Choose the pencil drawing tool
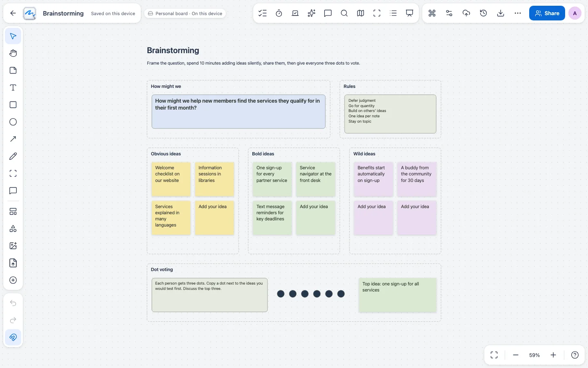 click(x=13, y=156)
